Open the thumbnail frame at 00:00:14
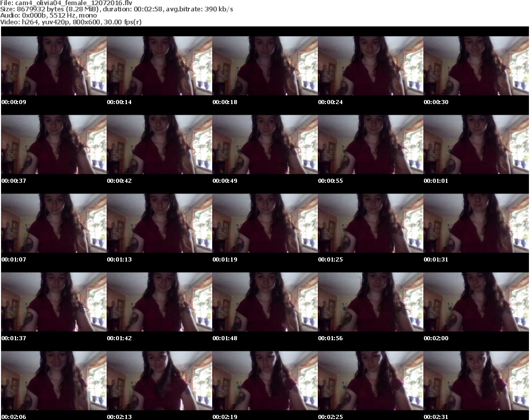Image resolution: width=530 pixels, height=420 pixels. click(x=159, y=66)
